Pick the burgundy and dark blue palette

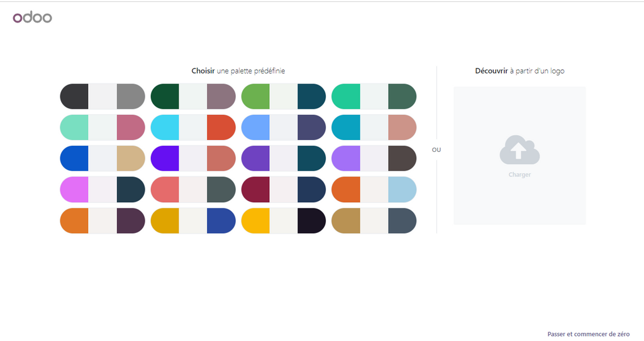(284, 189)
